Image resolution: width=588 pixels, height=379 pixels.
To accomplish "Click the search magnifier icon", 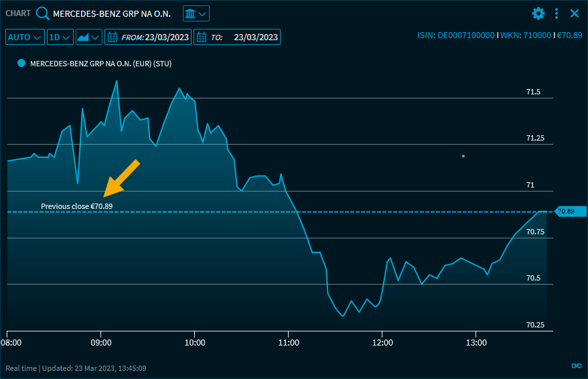I will 43,13.
